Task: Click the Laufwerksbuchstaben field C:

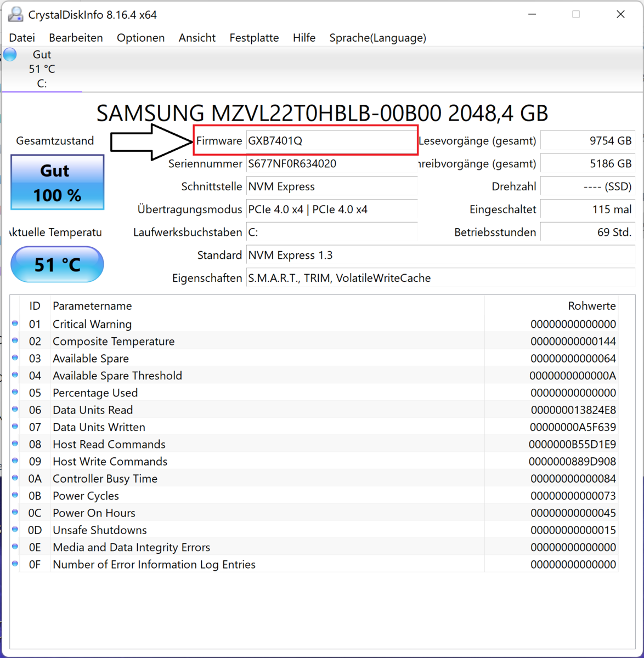Action: tap(331, 232)
